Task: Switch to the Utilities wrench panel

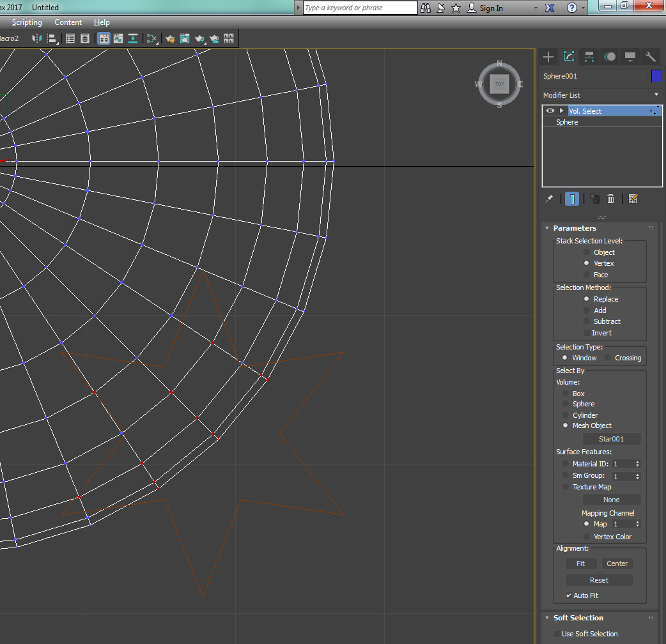Action: [x=650, y=57]
